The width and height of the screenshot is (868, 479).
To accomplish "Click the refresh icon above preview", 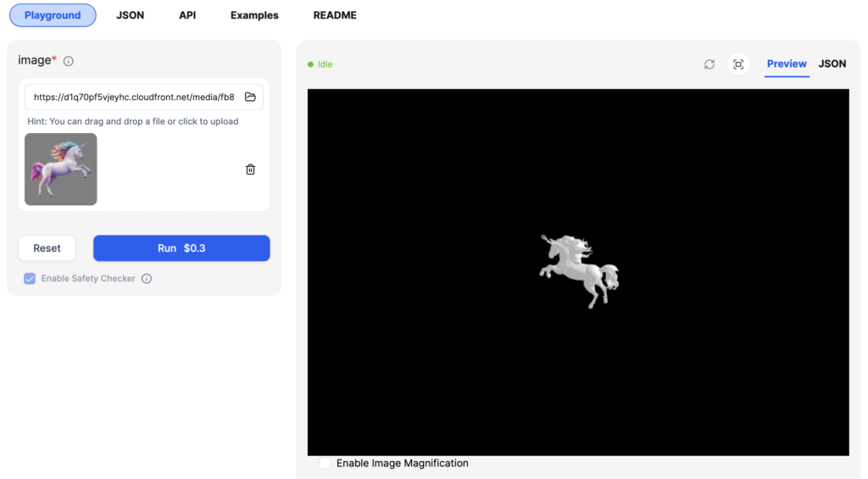I will pos(709,64).
